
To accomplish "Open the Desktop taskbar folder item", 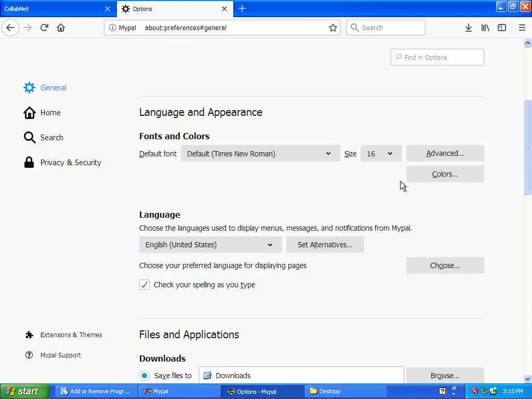I will coord(345,391).
